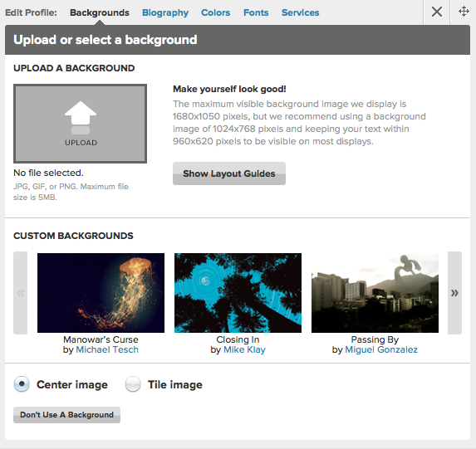Select the Center image radio button
This screenshot has width=476, height=449.
point(22,384)
